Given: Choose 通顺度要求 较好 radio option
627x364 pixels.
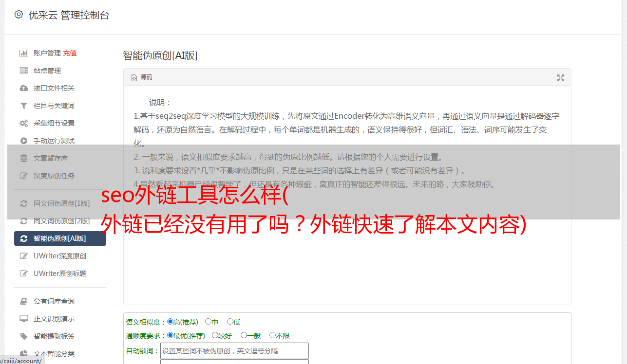Looking at the screenshot, I should (215, 335).
